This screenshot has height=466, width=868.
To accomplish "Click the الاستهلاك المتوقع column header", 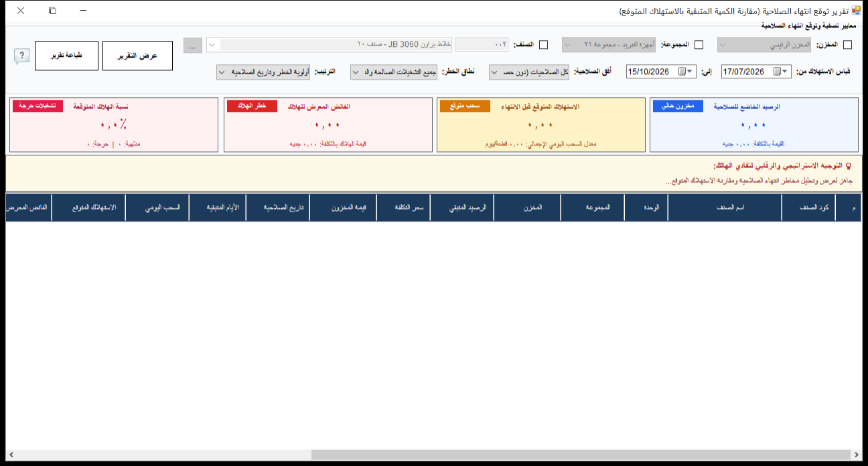I will (x=88, y=208).
